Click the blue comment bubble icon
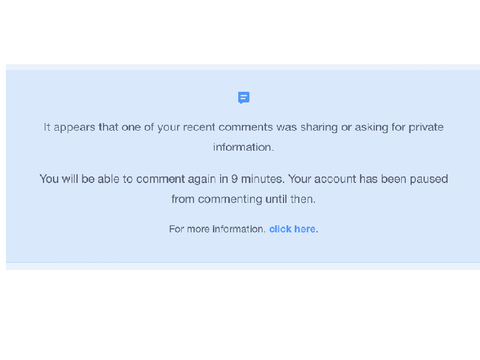The width and height of the screenshot is (480, 360). click(244, 98)
